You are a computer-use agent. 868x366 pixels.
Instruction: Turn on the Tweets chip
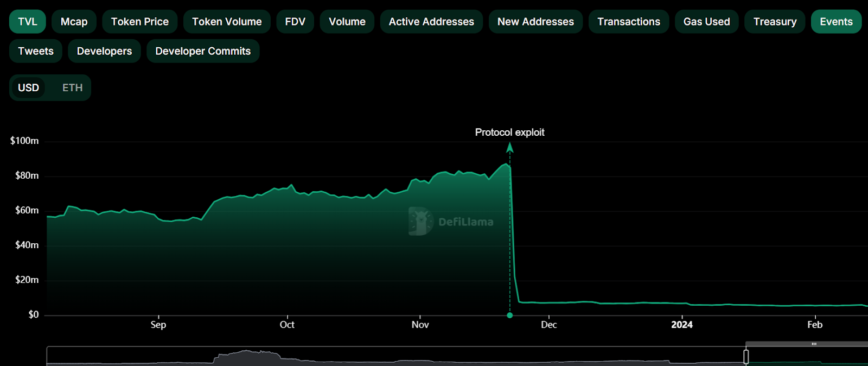(36, 51)
